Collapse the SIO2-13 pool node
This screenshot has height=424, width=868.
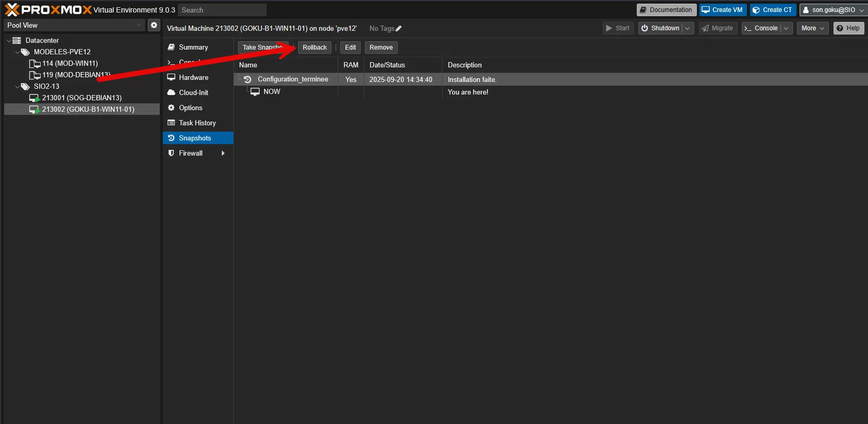click(x=17, y=87)
